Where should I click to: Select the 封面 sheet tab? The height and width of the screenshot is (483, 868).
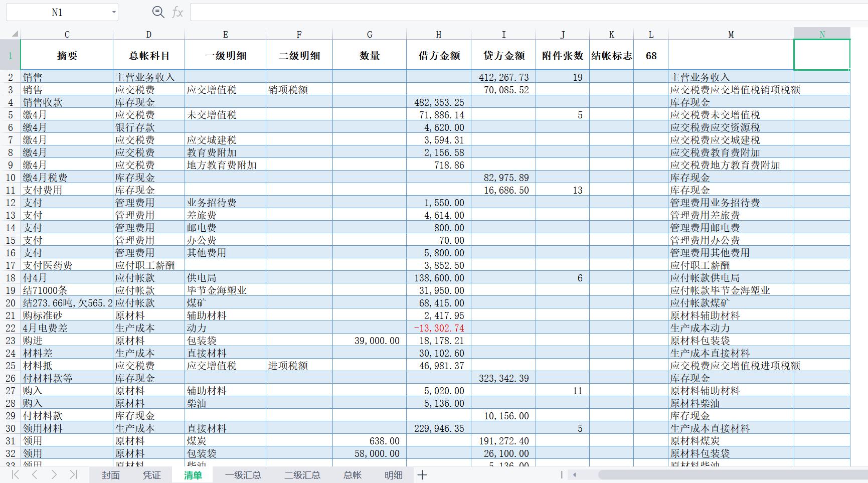point(110,474)
